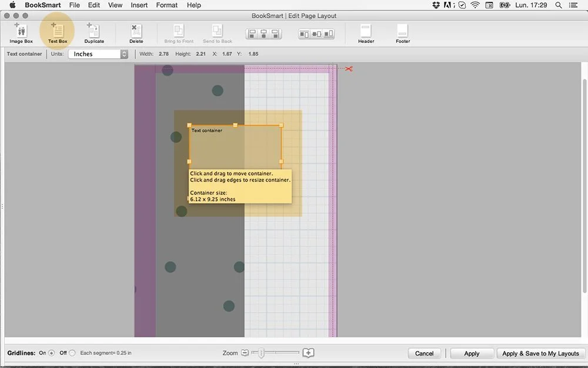Open Spotlight search in menu bar
This screenshot has height=368, width=588.
click(559, 5)
